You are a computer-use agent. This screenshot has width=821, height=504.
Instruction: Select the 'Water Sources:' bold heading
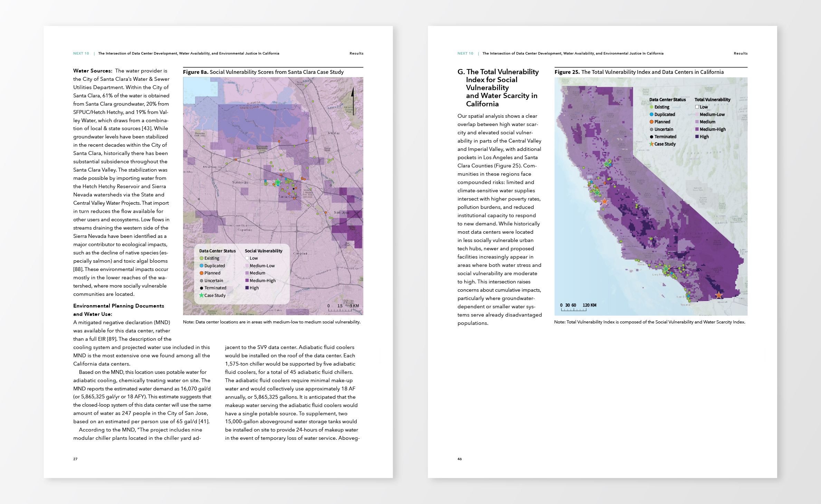(93, 71)
